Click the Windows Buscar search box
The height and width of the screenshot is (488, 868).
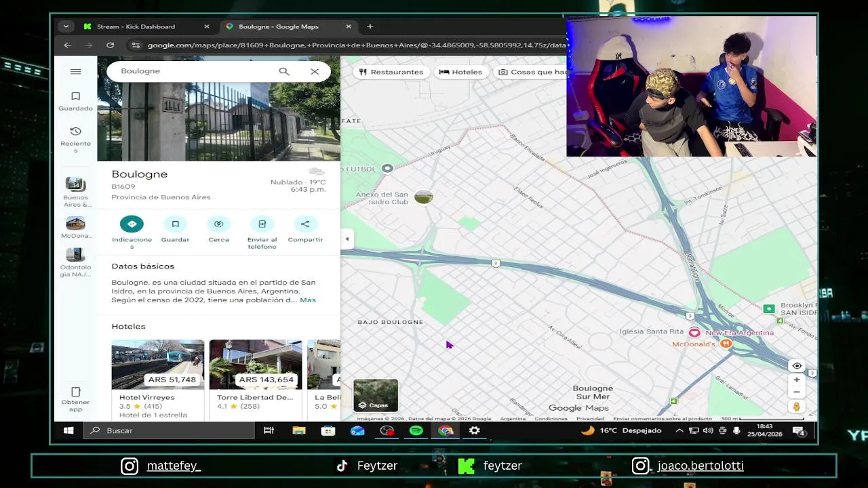pos(168,430)
